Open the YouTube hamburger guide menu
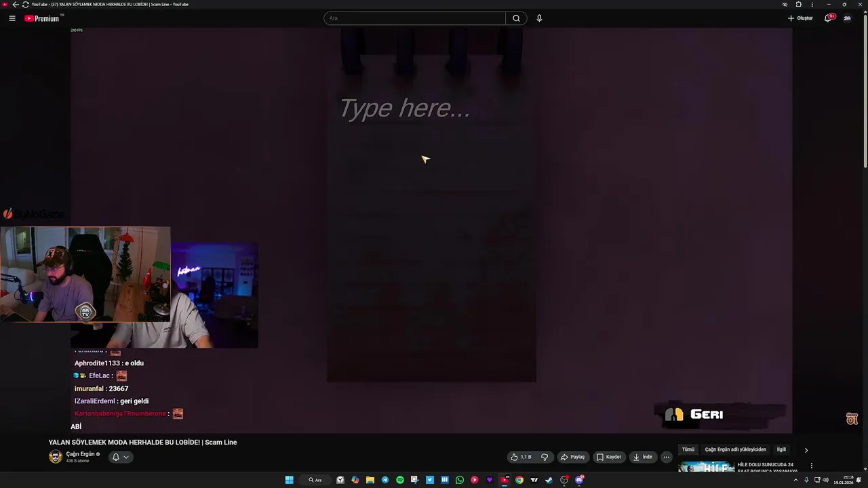The height and width of the screenshot is (488, 868). pos(12,18)
